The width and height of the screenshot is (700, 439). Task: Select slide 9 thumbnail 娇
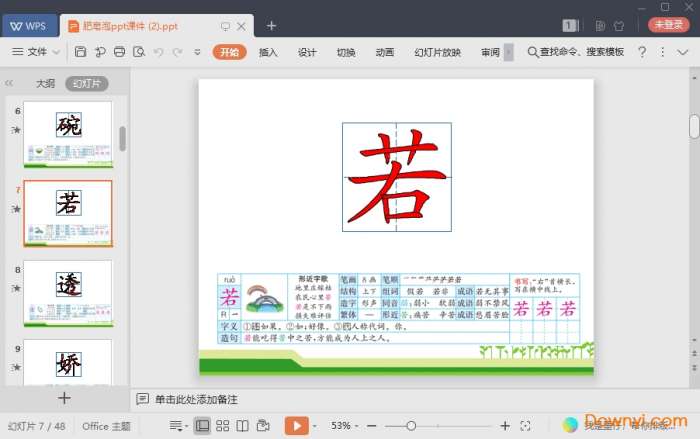click(x=68, y=362)
